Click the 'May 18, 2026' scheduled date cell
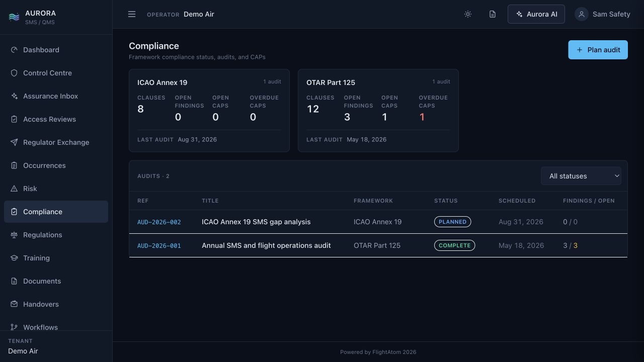This screenshot has width=644, height=362. 521,245
